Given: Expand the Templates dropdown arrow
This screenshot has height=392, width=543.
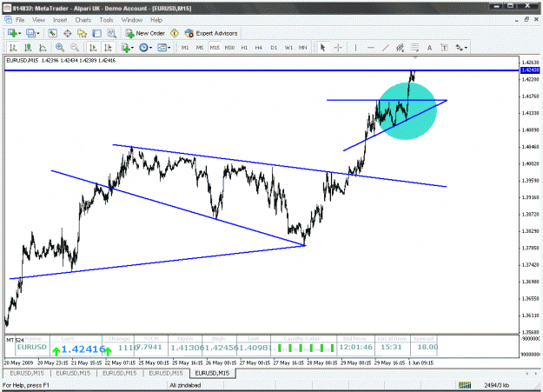Looking at the screenshot, I should [x=169, y=48].
